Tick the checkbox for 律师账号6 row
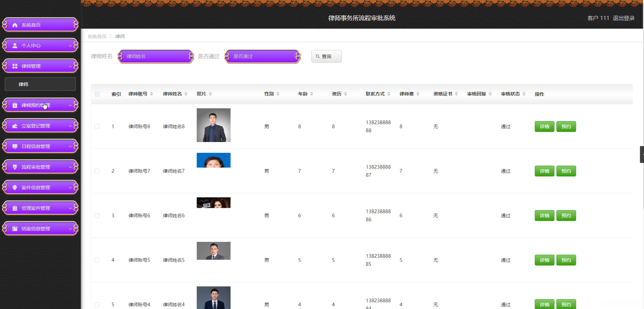644x309 pixels. coord(97,216)
